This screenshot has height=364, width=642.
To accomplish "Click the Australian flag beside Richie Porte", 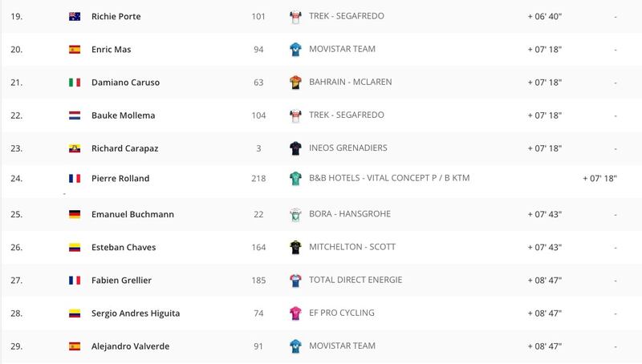I will [75, 16].
